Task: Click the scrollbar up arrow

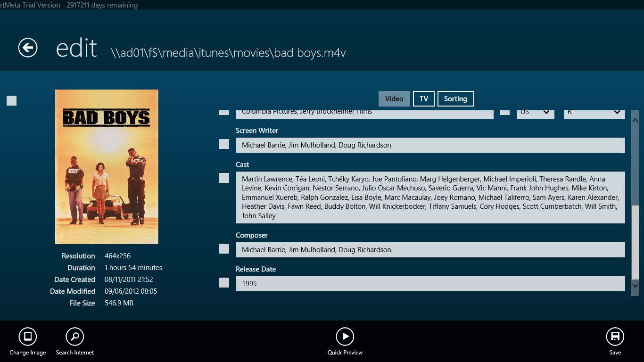Action: (x=636, y=120)
